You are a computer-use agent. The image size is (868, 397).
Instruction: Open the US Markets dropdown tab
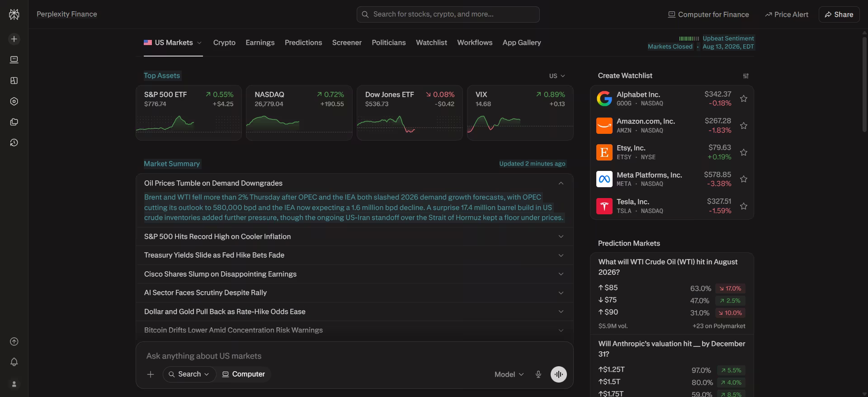click(x=173, y=43)
